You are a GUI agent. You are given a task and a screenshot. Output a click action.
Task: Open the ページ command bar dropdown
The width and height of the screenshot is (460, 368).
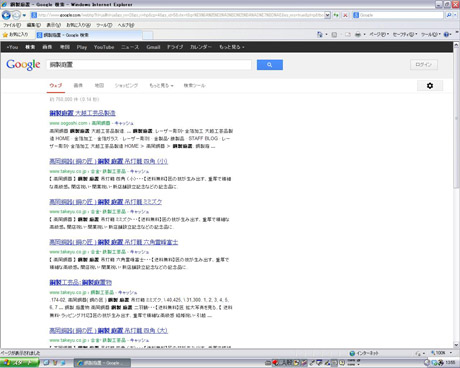tap(379, 34)
